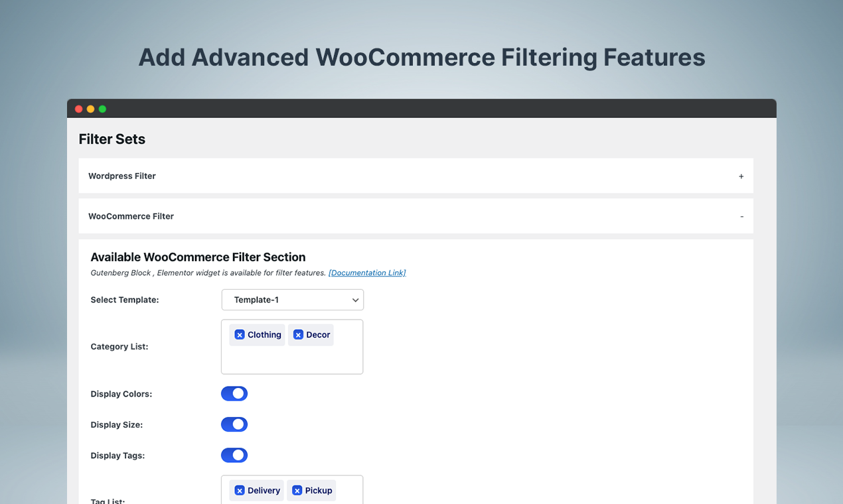Open the Documentation Link
The image size is (843, 504).
367,273
